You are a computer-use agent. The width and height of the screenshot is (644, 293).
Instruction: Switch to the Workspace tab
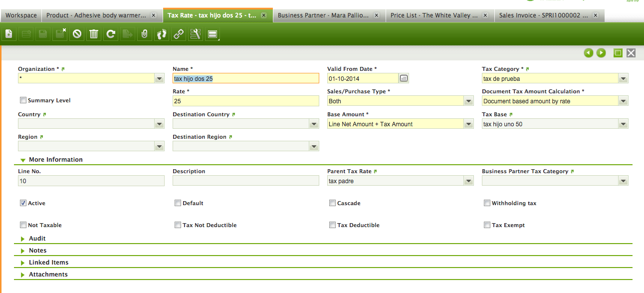click(x=21, y=15)
